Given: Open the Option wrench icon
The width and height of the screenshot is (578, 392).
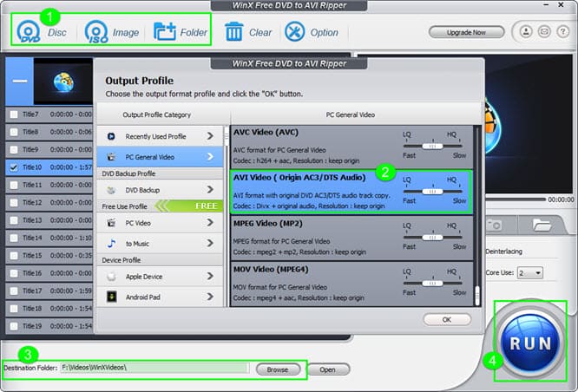Looking at the screenshot, I should 294,32.
